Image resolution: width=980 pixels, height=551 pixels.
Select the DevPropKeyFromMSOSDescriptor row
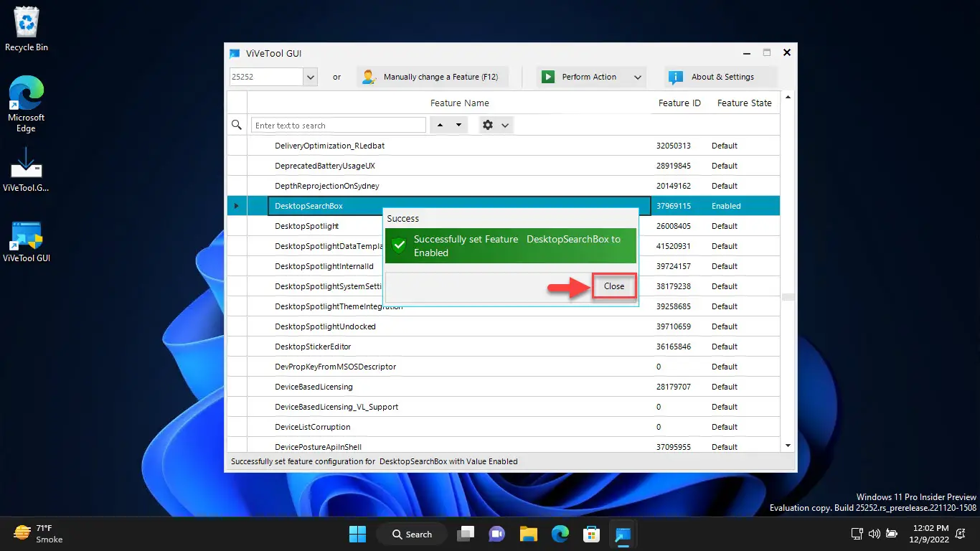(x=504, y=367)
